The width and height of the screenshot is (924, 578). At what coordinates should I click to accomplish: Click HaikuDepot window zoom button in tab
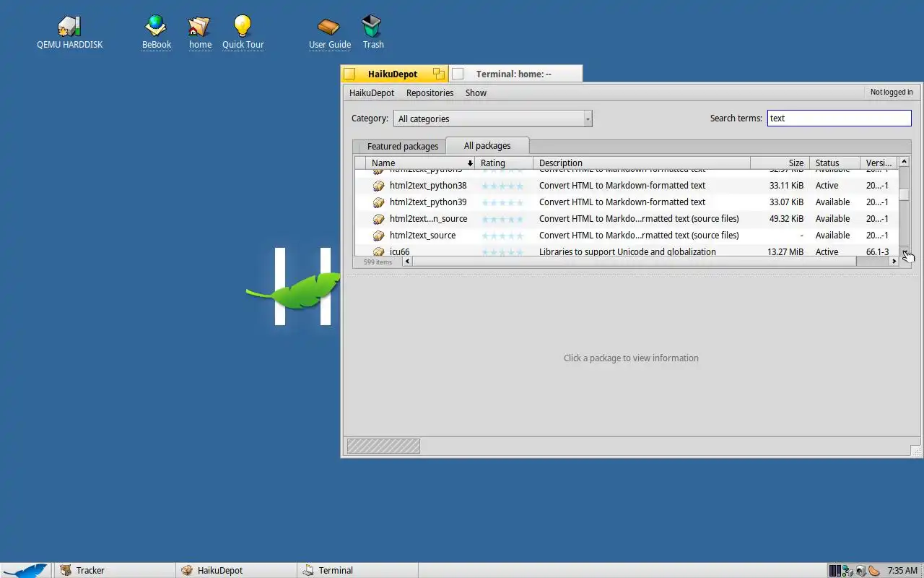point(438,74)
